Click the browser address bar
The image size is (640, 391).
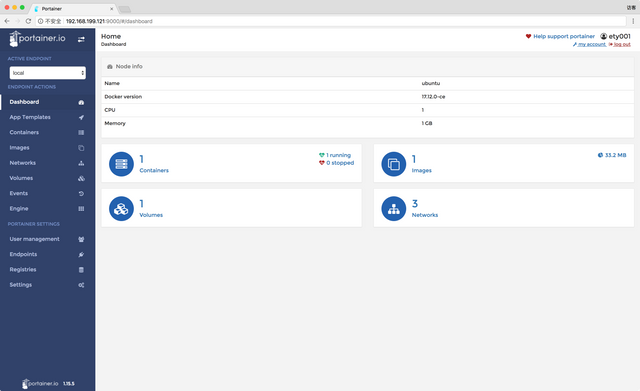331,21
